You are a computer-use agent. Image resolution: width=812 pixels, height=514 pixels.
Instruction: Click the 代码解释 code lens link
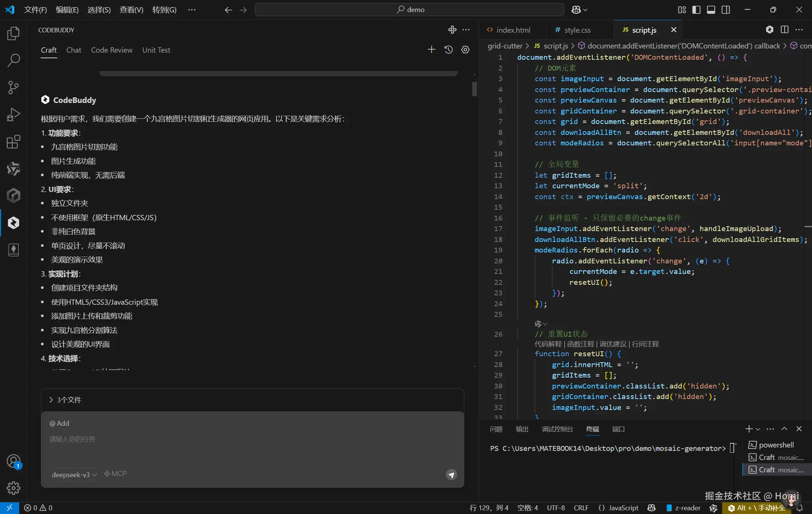[548, 344]
